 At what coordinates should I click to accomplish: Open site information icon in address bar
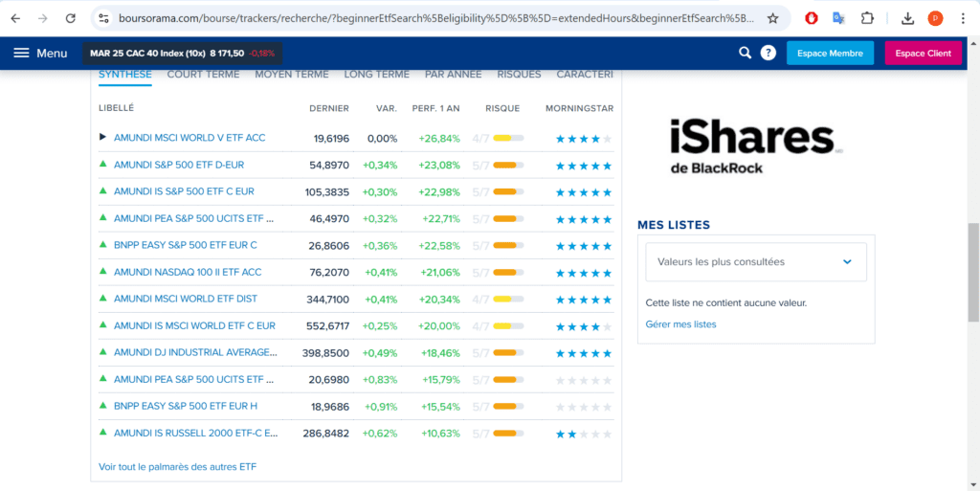pos(104,19)
